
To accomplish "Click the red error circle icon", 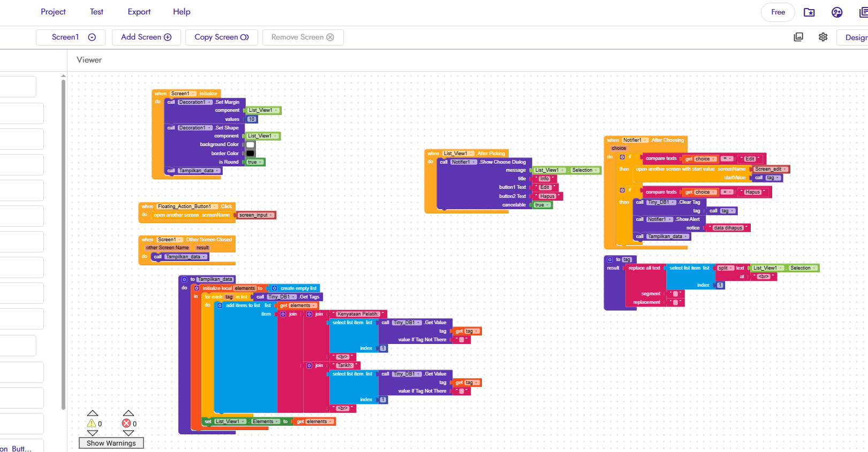I will (126, 423).
